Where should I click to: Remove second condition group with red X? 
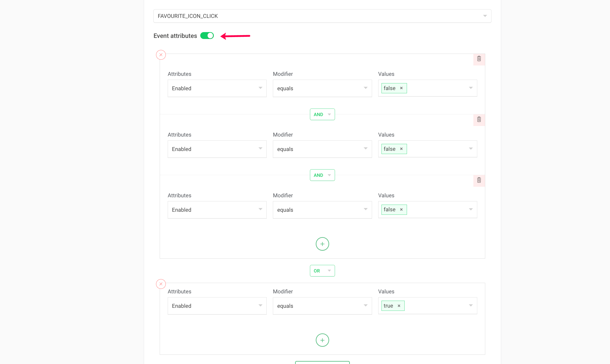[x=161, y=284]
